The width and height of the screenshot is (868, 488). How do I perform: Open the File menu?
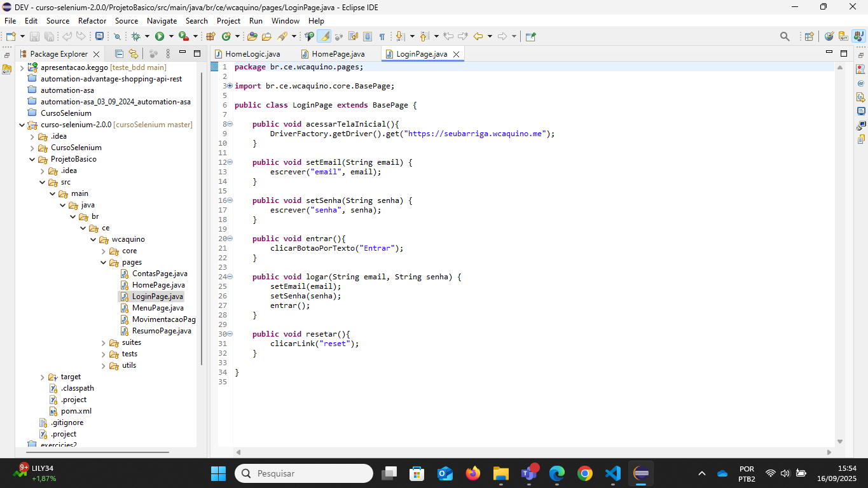point(10,21)
